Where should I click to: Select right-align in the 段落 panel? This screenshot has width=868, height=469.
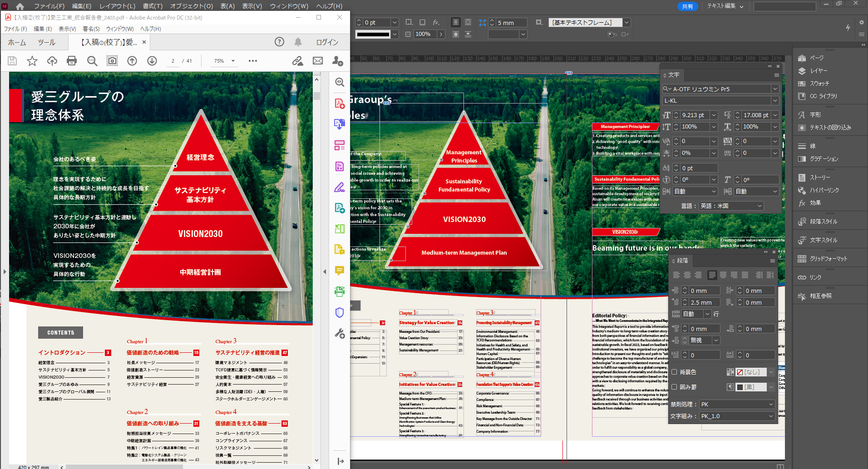point(698,275)
